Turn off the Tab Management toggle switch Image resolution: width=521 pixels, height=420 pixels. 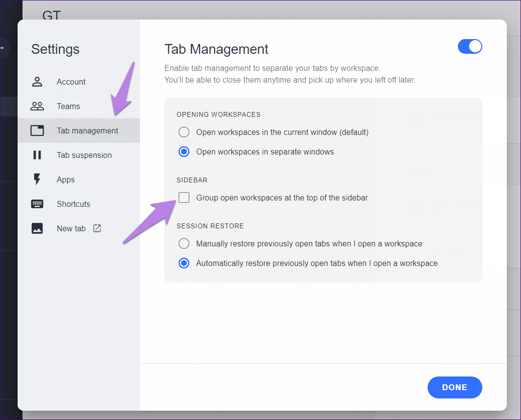(x=470, y=46)
